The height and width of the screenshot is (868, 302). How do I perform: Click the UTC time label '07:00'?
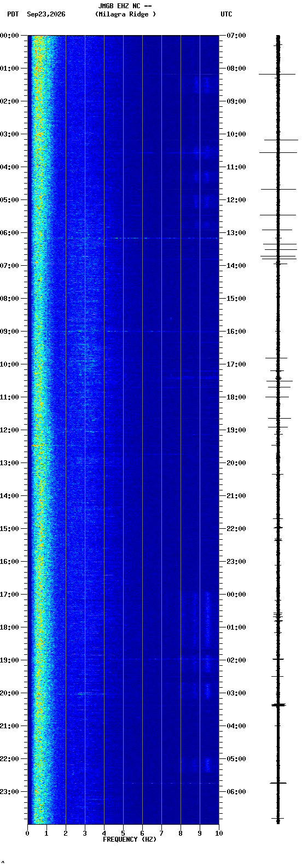click(x=236, y=36)
